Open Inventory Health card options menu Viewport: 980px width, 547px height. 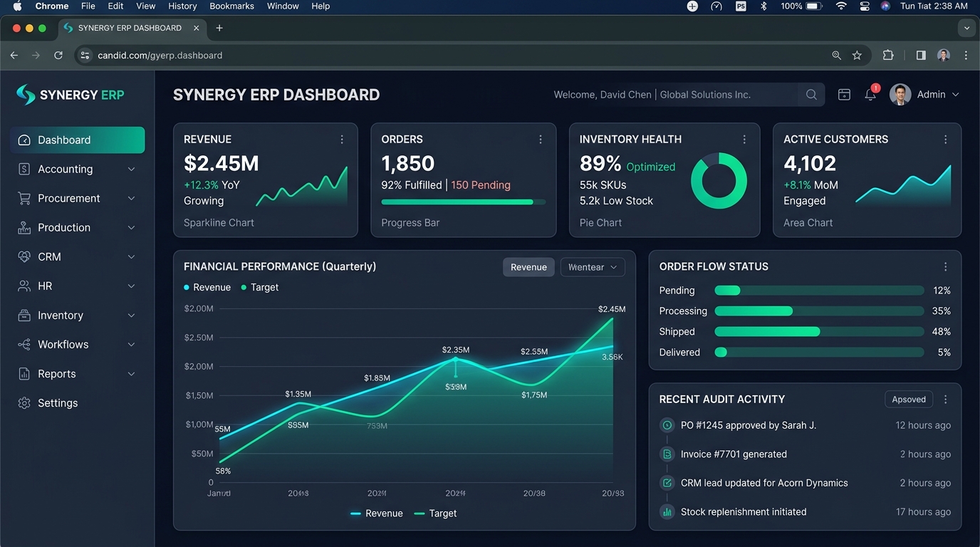[744, 140]
